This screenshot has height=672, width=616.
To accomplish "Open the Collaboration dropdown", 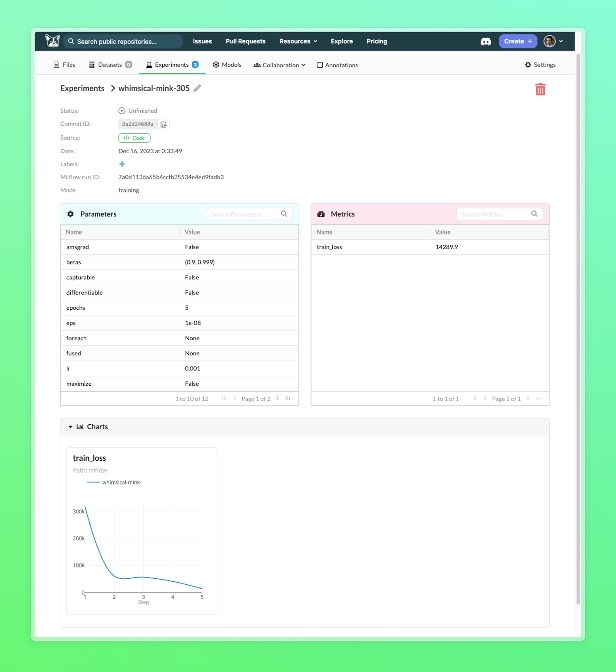I will click(x=279, y=65).
